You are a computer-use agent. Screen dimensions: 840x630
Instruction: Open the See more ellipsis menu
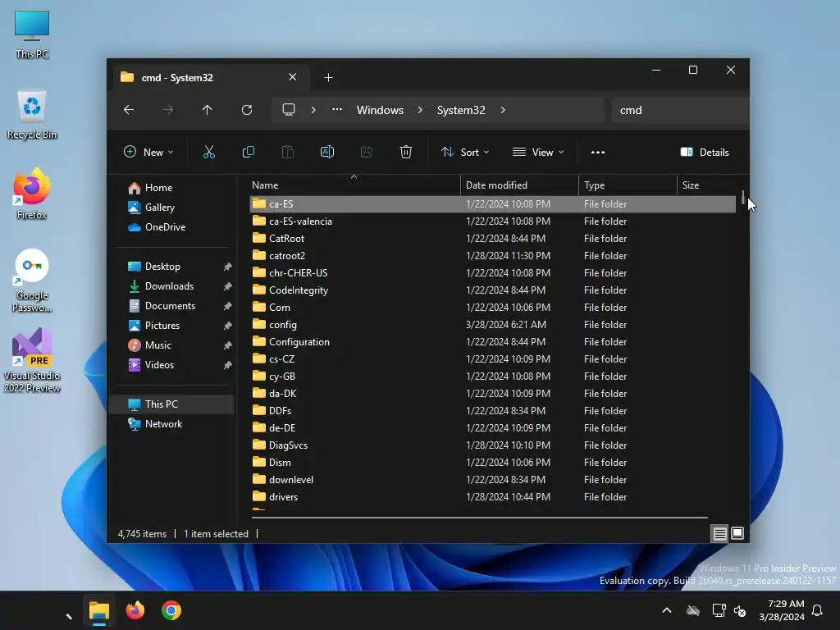coord(598,152)
